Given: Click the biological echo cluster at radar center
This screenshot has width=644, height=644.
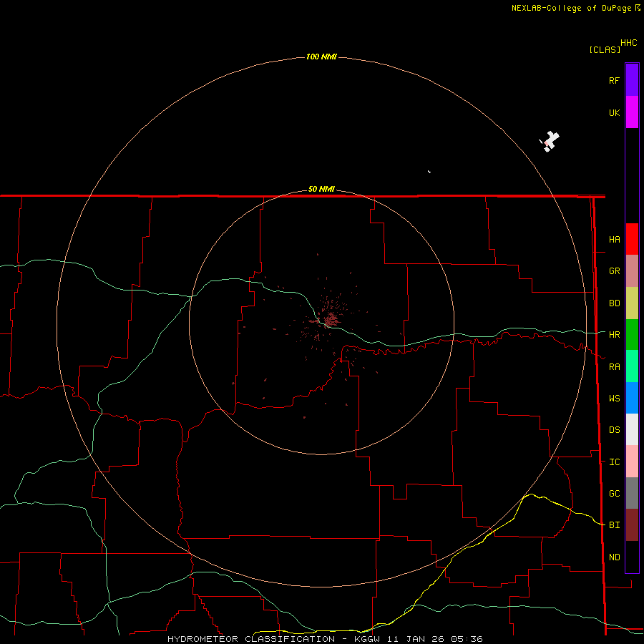Looking at the screenshot, I should (330, 318).
